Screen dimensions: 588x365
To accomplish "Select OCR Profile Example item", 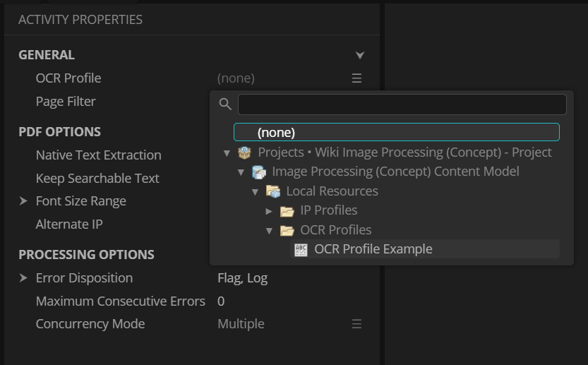I will point(373,249).
